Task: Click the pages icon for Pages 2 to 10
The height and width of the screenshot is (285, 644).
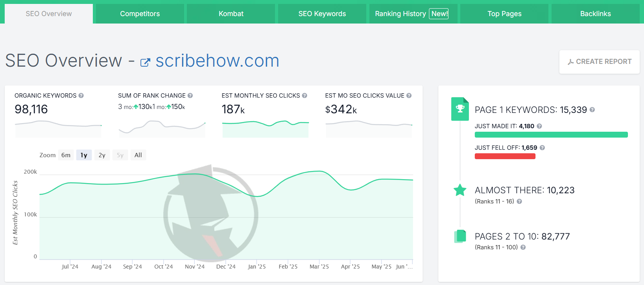Action: (460, 236)
